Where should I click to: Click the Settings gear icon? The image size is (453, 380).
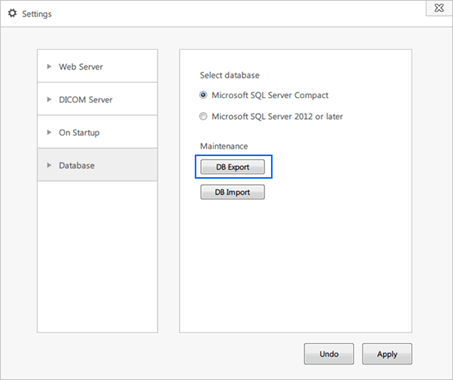coord(12,13)
